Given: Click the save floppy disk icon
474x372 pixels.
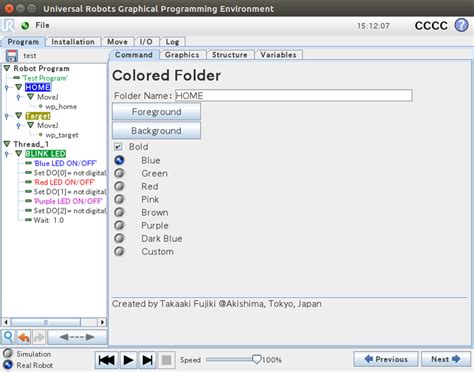Looking at the screenshot, I should 12,55.
